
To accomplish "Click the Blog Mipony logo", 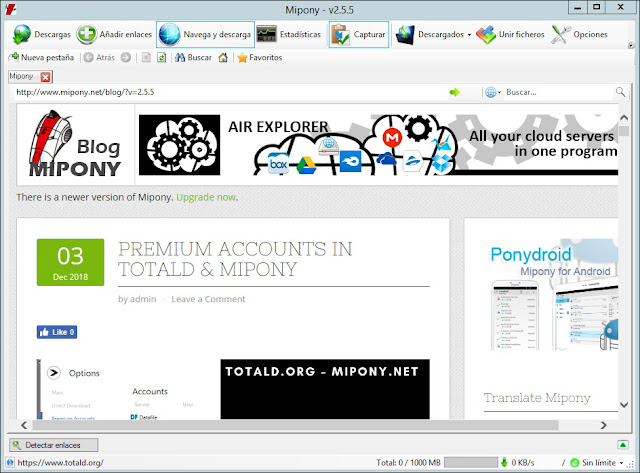I will point(76,144).
